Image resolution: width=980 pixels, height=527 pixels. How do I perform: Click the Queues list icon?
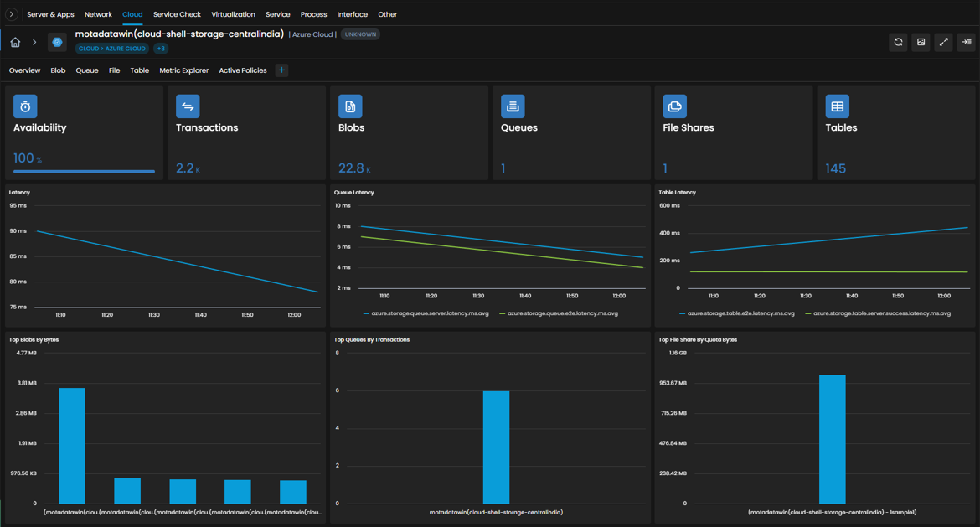[x=513, y=106]
